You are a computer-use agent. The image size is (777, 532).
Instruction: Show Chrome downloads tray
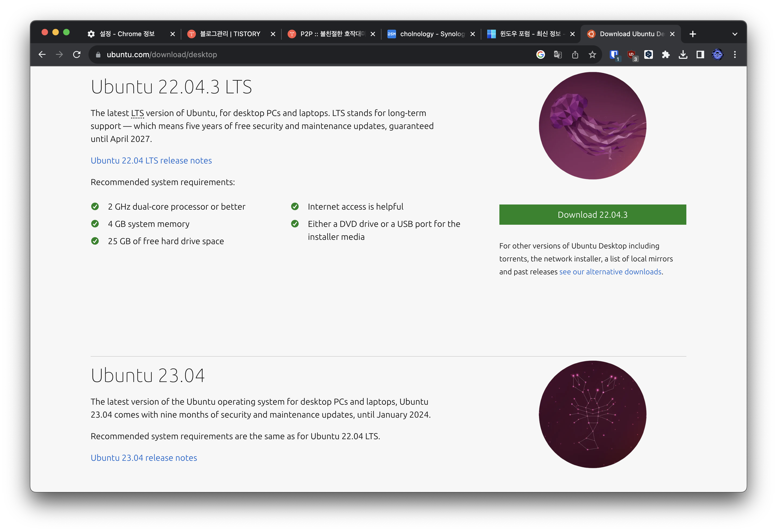pos(683,54)
